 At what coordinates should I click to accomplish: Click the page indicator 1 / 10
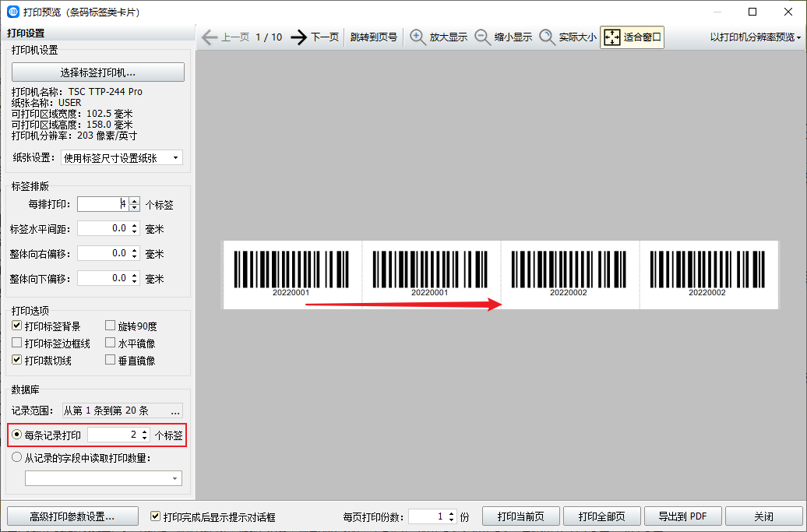(x=270, y=37)
